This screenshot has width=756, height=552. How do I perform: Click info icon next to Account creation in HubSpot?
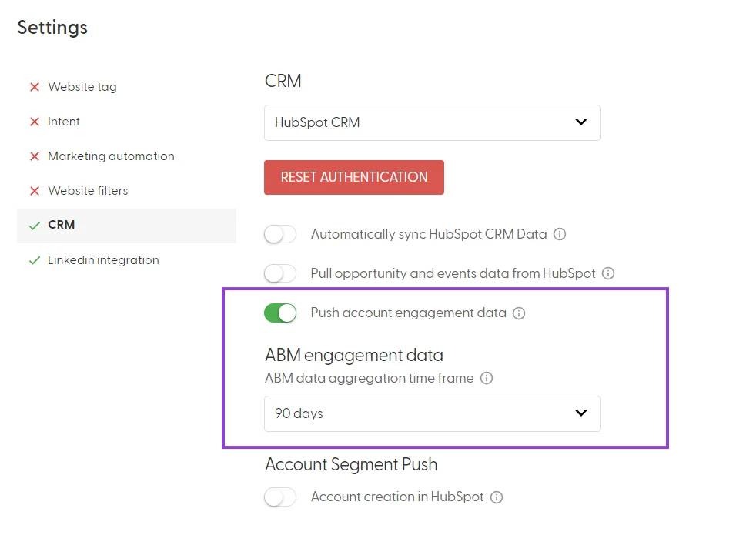496,497
